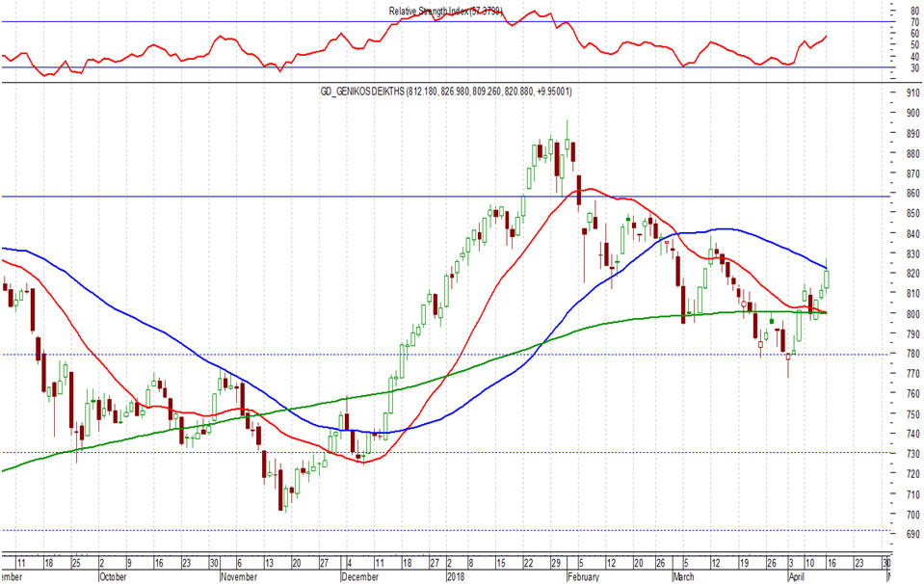
Task: Click the 820 price axis label
Action: pos(912,274)
